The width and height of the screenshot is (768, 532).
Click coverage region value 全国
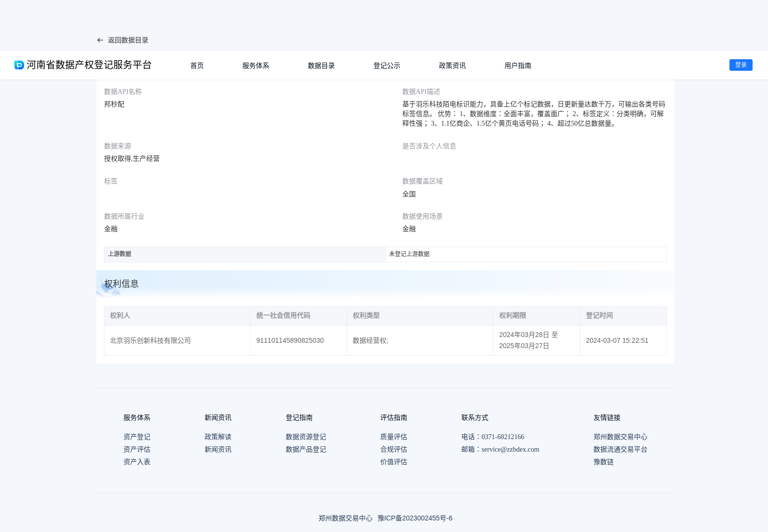click(x=409, y=194)
